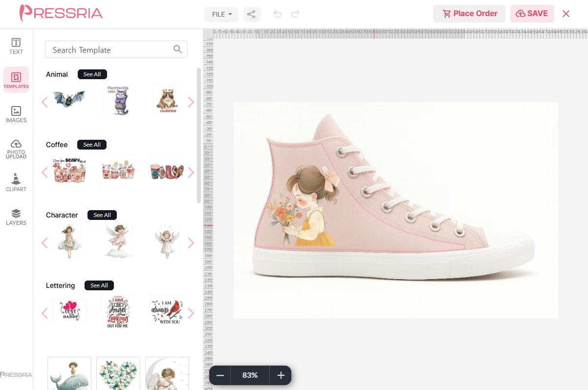Redo the last action
Screen dimensions: 588x390
295,14
